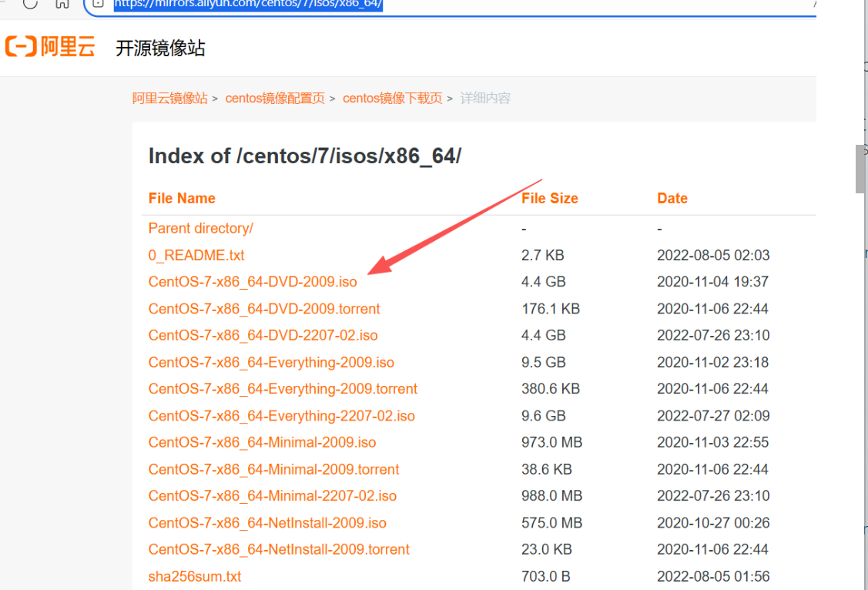Click the 973.0 MB file size
This screenshot has height=590, width=868.
tap(552, 443)
